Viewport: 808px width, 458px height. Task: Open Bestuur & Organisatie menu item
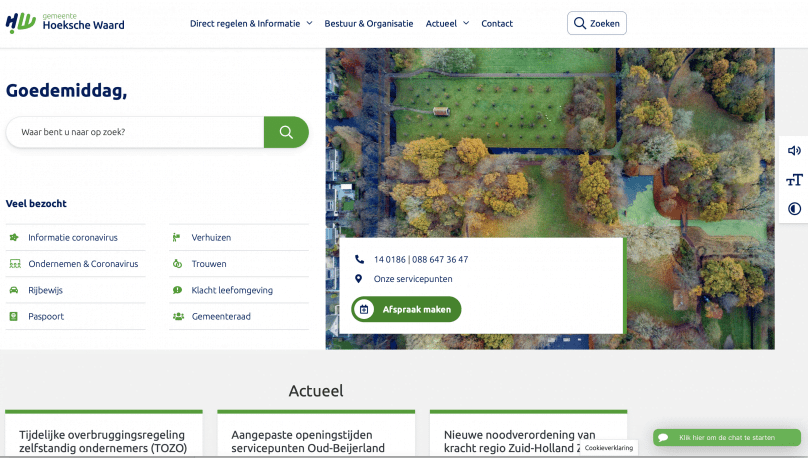(x=368, y=23)
